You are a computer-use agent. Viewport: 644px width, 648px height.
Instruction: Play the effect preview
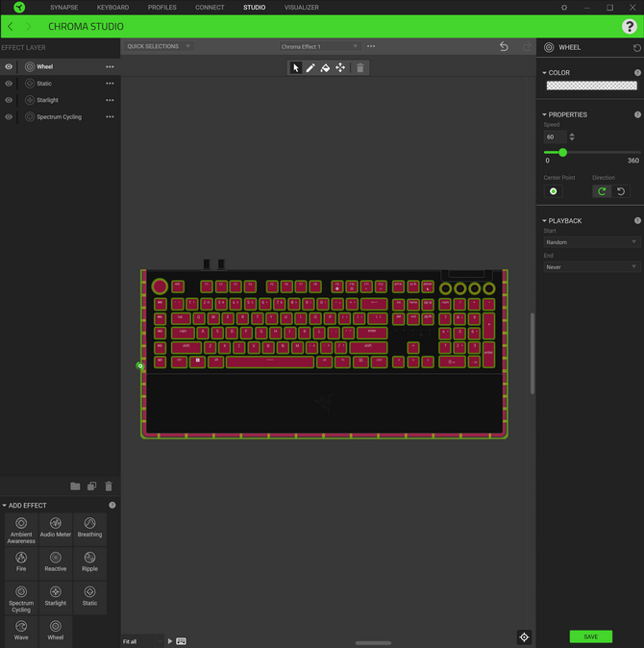170,641
